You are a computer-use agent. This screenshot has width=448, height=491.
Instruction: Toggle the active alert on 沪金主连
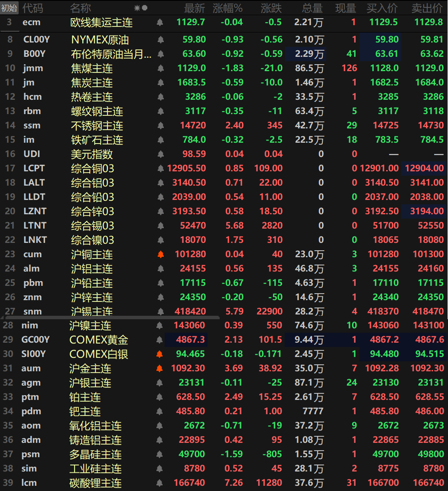click(159, 369)
